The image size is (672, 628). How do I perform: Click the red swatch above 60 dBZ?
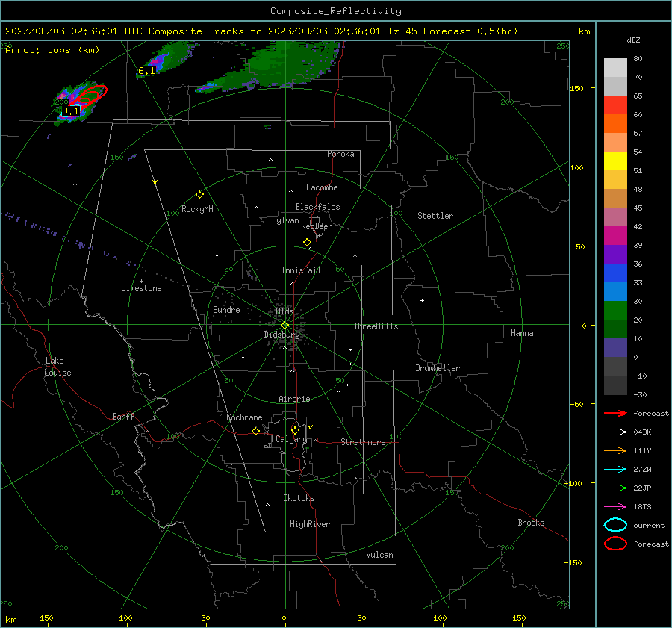click(x=615, y=105)
